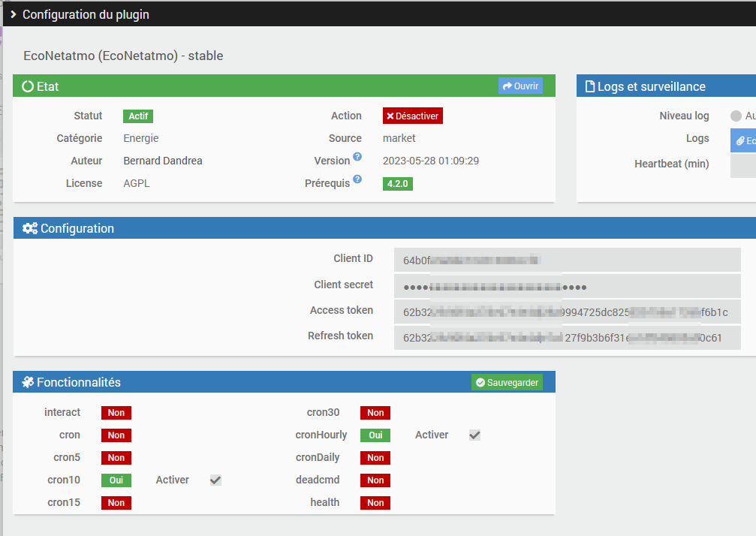Click the Fonctionnalités puzzle piece icon
This screenshot has width=756, height=536.
click(x=28, y=382)
